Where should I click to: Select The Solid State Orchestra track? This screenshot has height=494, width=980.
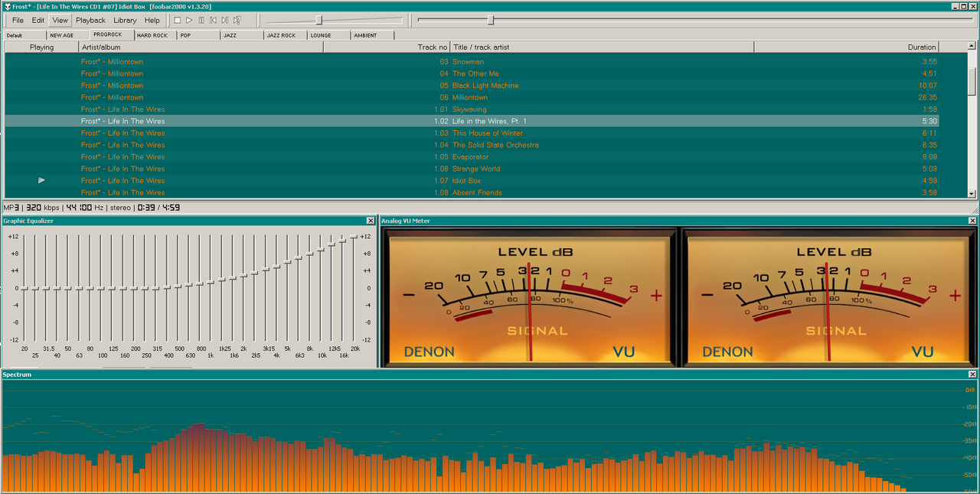(472, 145)
